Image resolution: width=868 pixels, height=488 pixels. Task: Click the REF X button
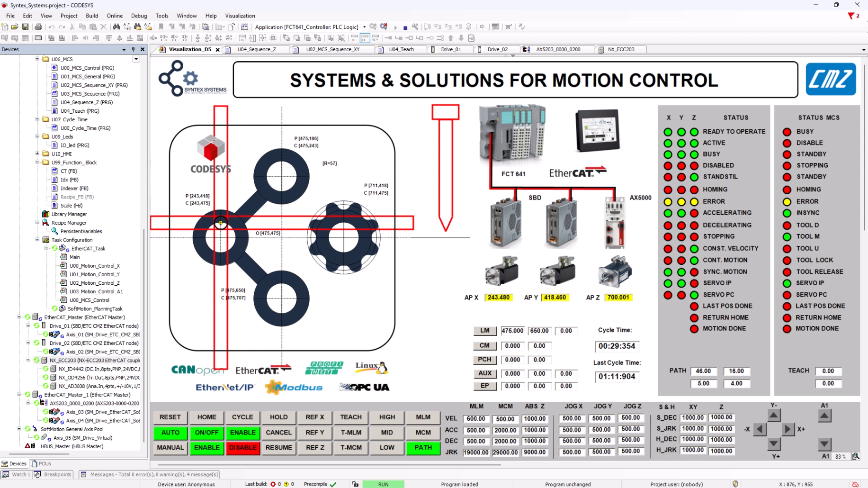315,417
